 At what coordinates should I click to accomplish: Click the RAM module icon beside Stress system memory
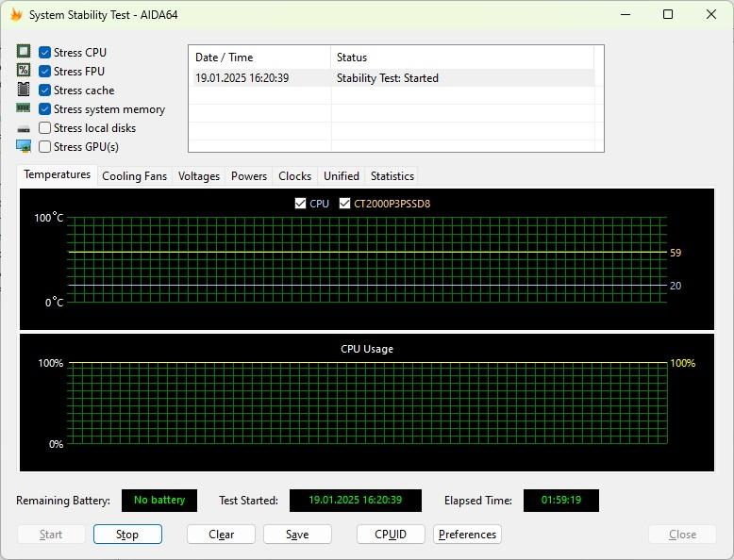(x=24, y=108)
